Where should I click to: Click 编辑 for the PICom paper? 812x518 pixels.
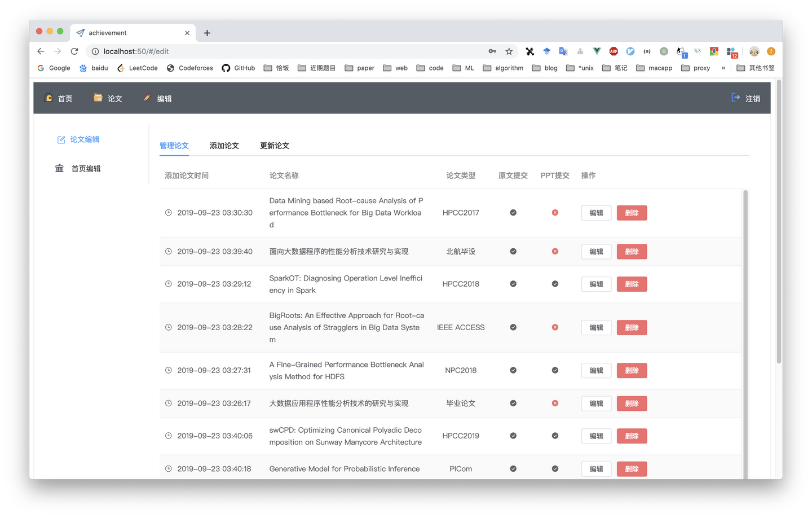tap(596, 469)
